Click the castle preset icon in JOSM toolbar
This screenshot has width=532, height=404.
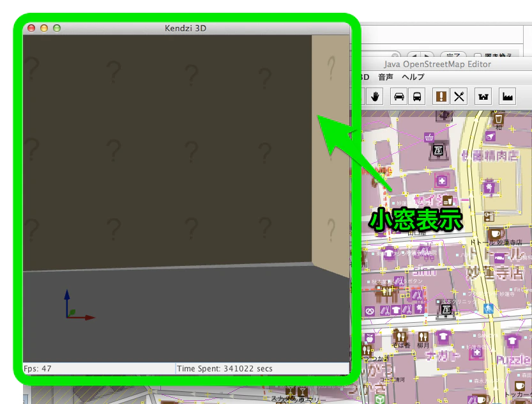(483, 97)
